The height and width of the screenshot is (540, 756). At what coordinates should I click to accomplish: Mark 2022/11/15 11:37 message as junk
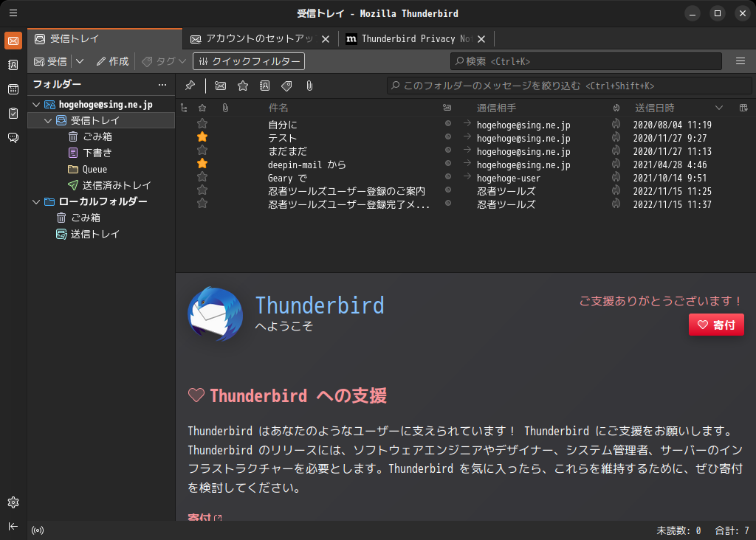click(x=616, y=204)
